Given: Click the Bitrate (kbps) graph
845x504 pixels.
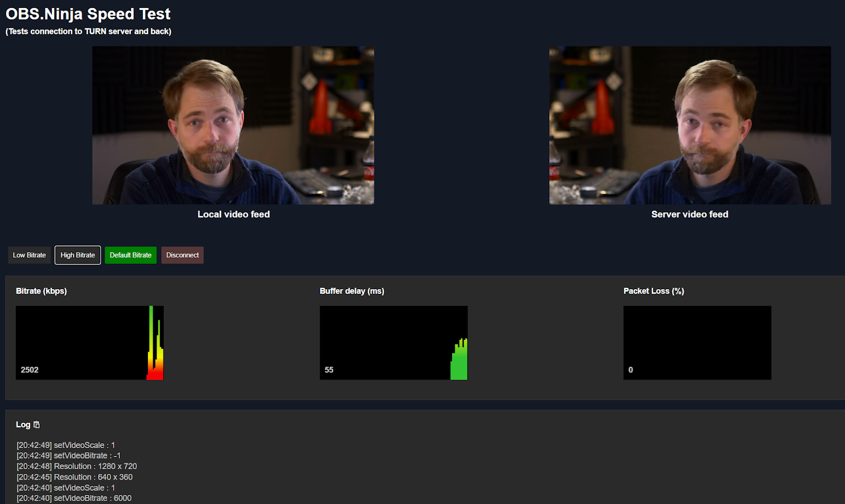Looking at the screenshot, I should click(x=90, y=343).
